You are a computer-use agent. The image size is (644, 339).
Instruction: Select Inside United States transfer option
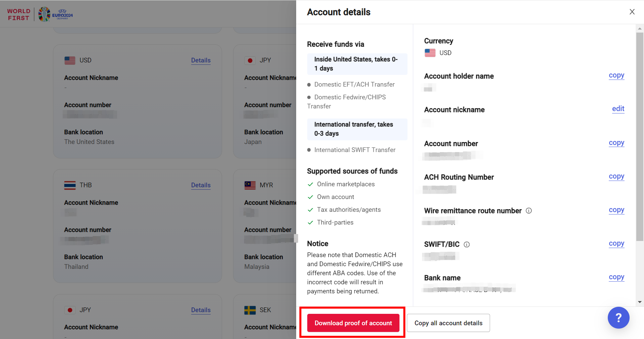(x=357, y=64)
